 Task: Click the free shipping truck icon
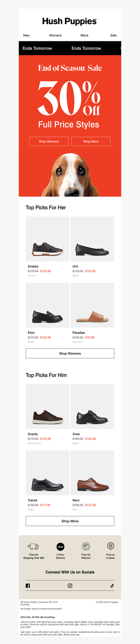click(x=33, y=547)
